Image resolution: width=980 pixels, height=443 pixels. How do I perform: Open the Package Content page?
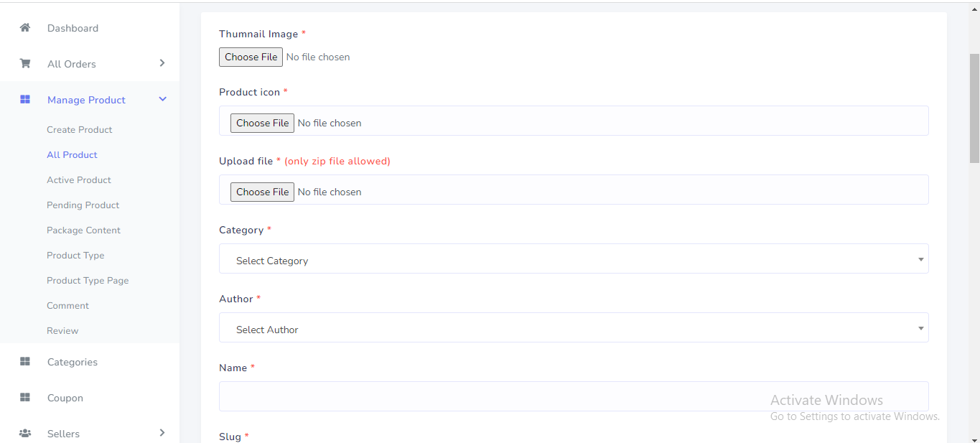pos(83,230)
